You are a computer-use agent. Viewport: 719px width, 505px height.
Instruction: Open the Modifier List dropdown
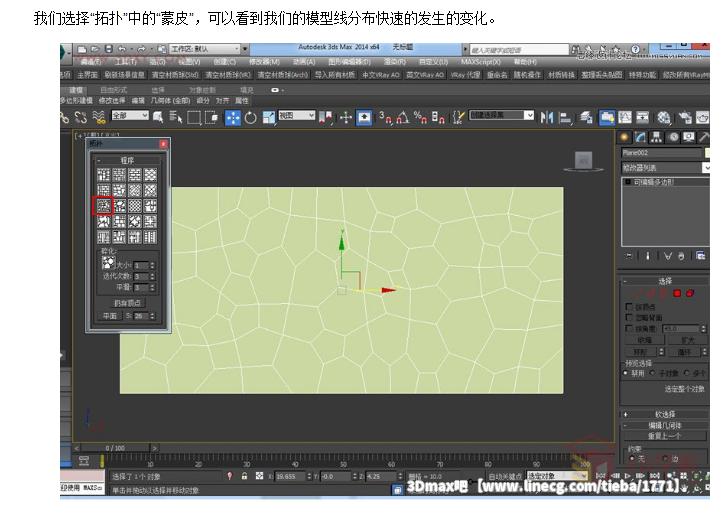pos(665,168)
